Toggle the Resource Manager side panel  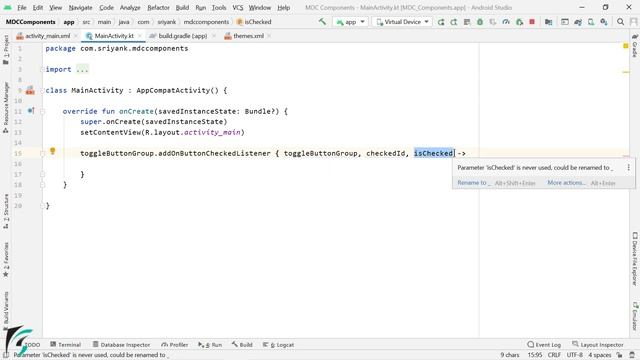6,107
